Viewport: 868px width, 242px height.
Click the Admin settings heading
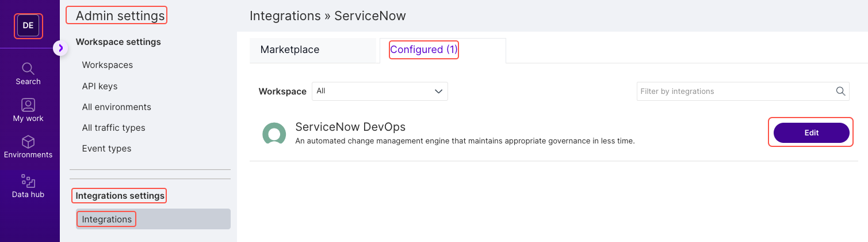click(120, 16)
